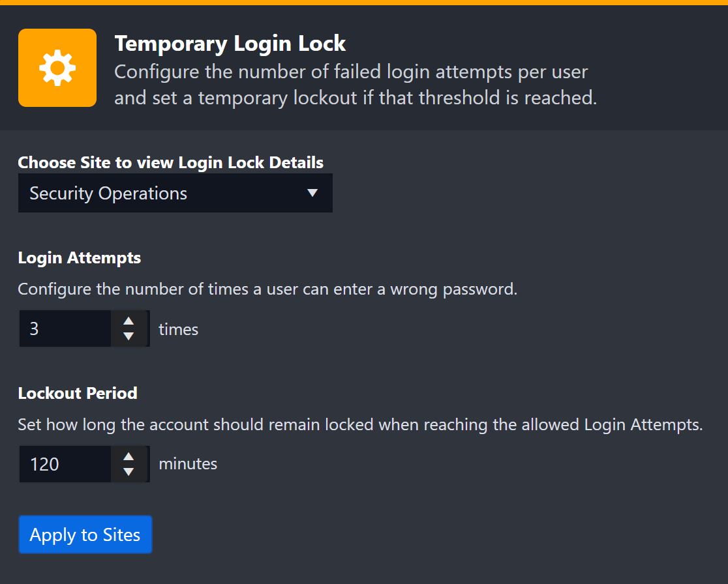The width and height of the screenshot is (728, 584).
Task: Focus the Lockout Period minutes field
Action: pyautogui.click(x=65, y=465)
